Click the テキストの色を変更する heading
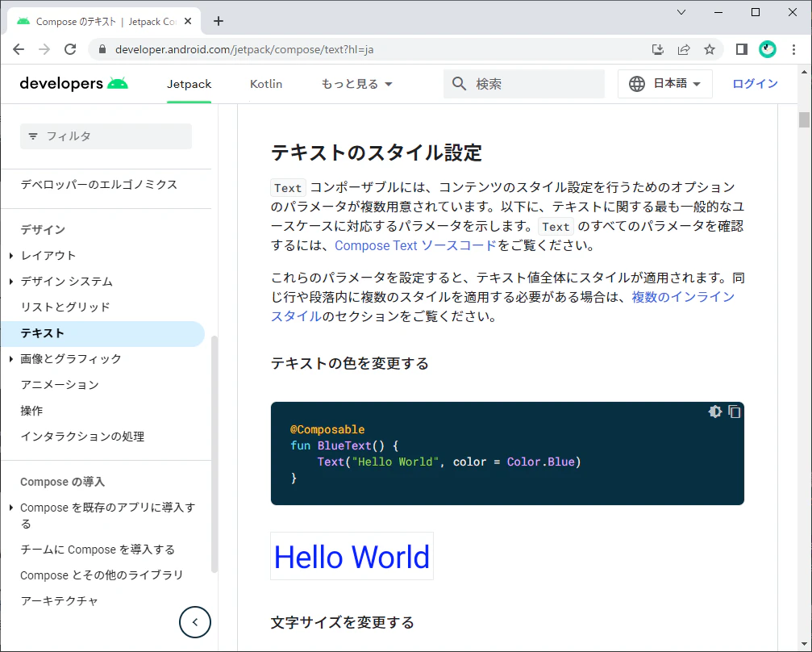The image size is (812, 652). click(x=349, y=363)
